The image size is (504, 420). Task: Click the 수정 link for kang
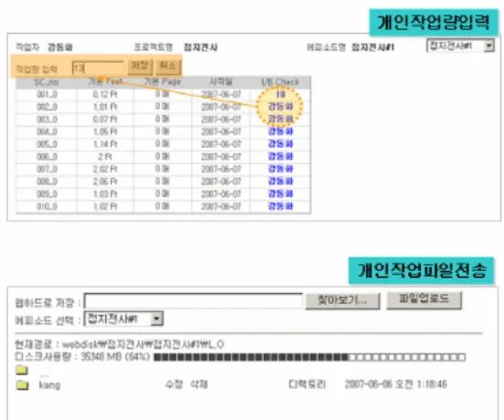[173, 384]
